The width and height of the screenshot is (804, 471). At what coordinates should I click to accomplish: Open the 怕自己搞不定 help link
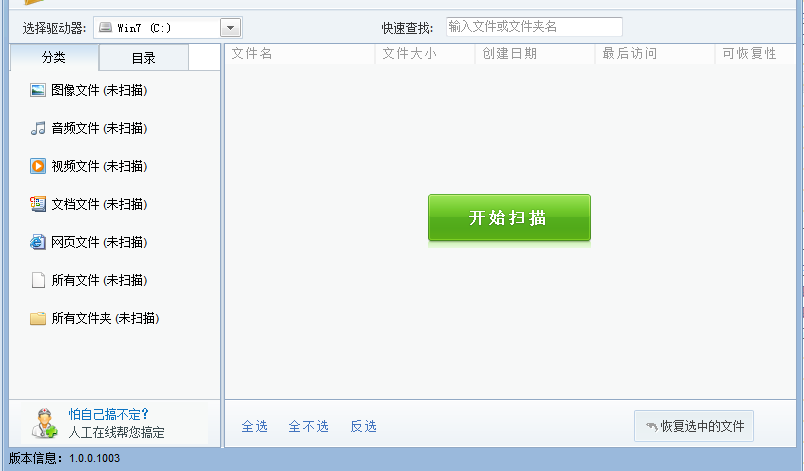coord(108,414)
